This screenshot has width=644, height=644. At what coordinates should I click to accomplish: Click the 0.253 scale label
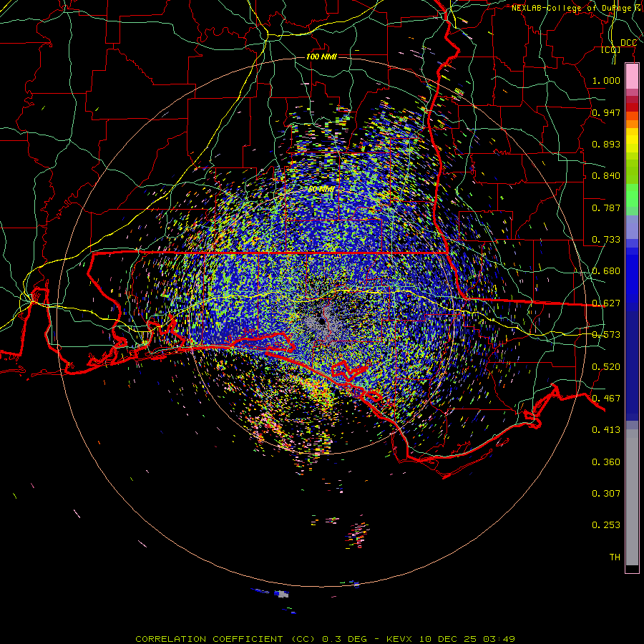606,525
